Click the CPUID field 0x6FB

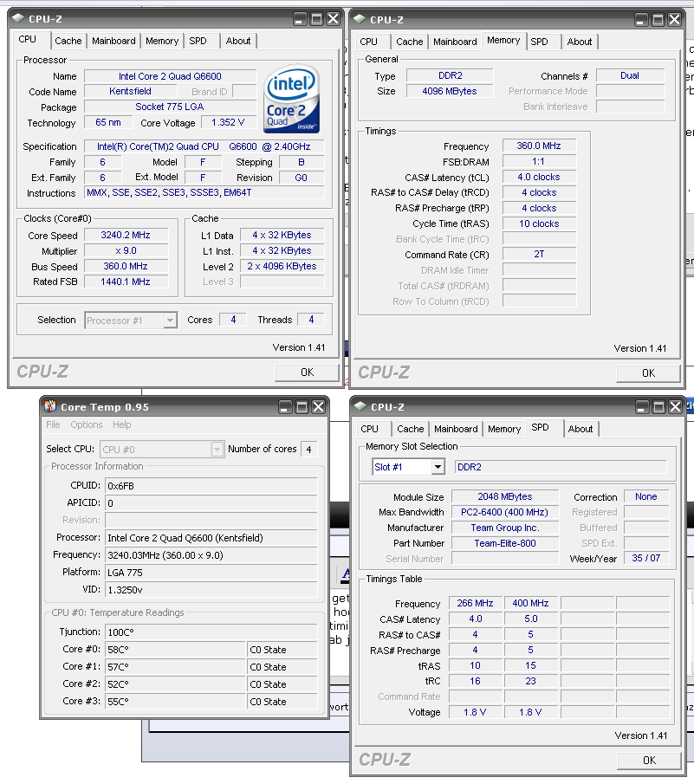click(x=211, y=485)
